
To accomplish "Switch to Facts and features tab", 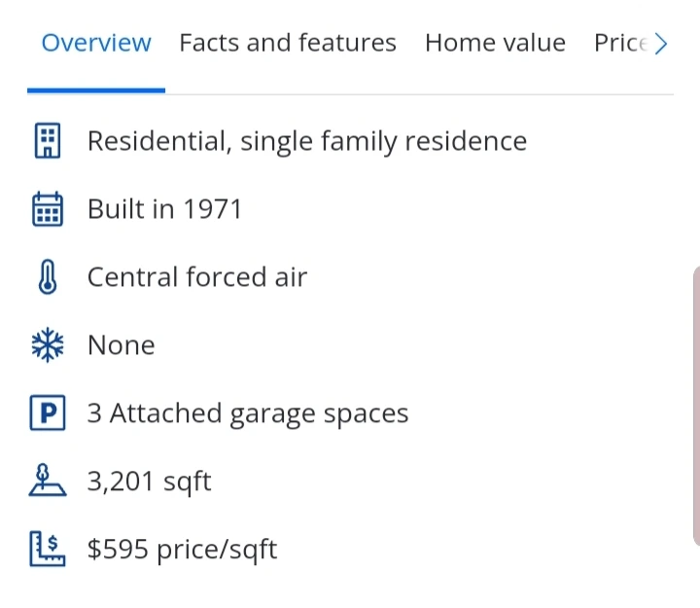I will 288,44.
